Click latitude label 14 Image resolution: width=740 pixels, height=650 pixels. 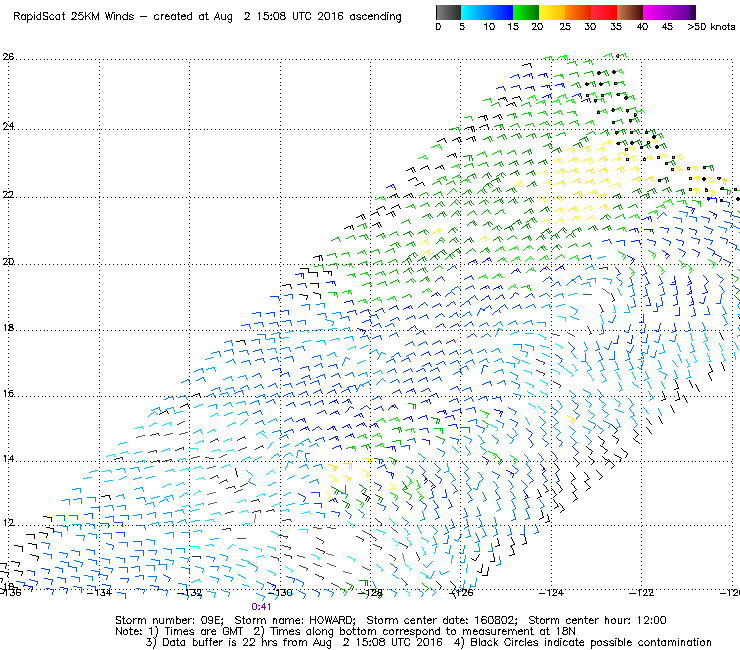coord(8,458)
